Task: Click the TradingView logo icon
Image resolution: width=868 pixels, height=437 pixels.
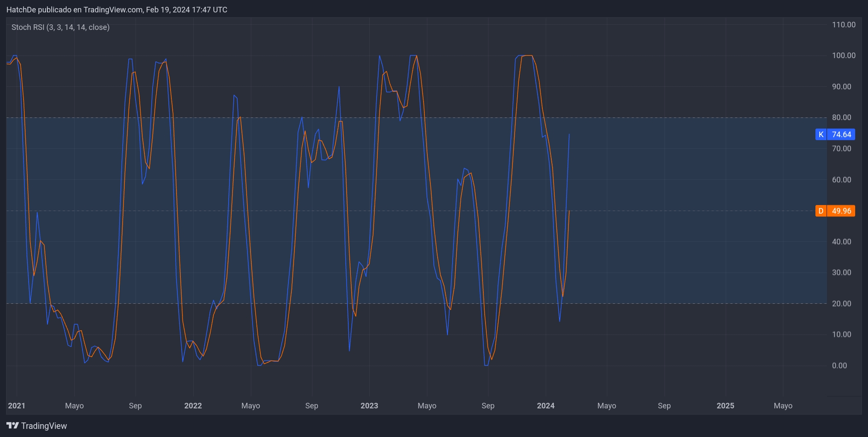Action: coord(13,425)
